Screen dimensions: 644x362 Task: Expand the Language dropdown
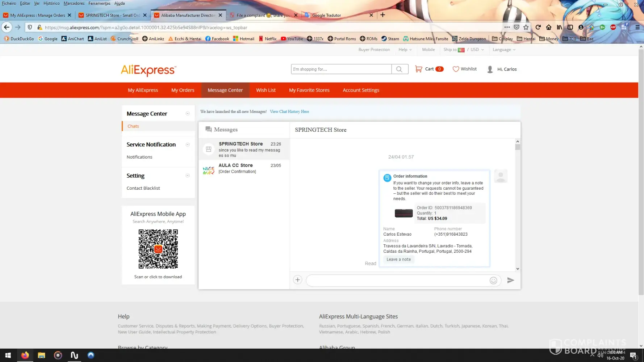coord(503,50)
